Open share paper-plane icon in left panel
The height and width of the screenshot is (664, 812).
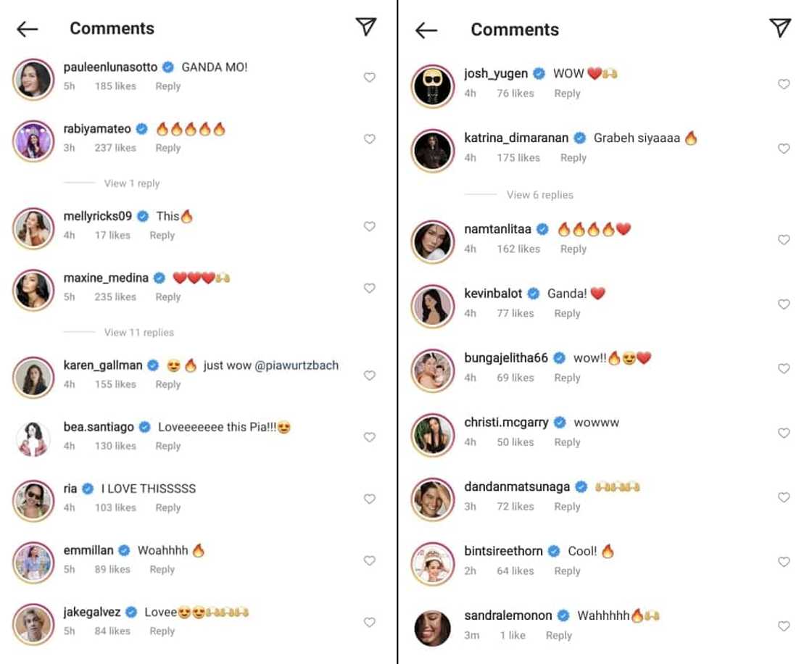point(366,28)
